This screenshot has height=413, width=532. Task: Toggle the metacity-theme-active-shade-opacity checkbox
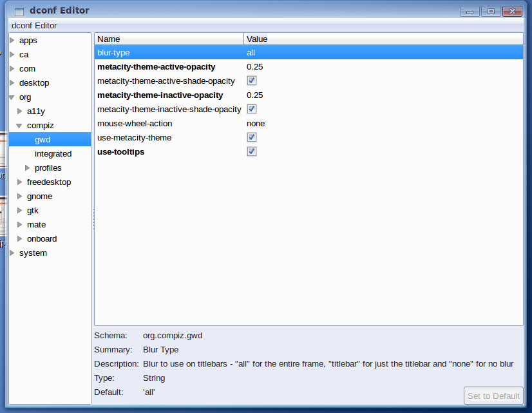coord(251,81)
